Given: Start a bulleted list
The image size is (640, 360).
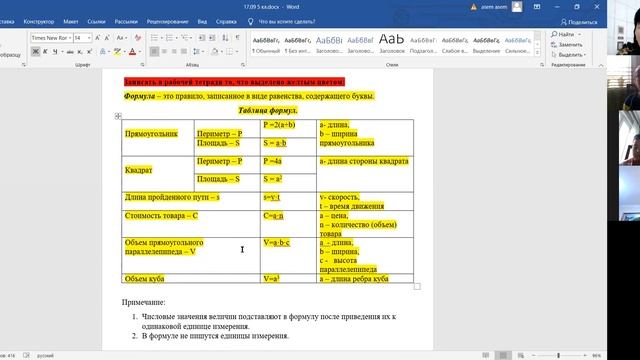Looking at the screenshot, I should (x=154, y=38).
